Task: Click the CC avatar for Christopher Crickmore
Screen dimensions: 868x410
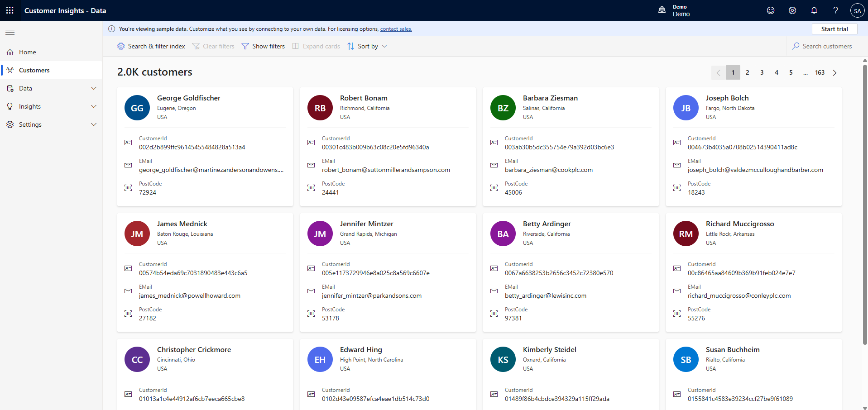Action: point(137,359)
